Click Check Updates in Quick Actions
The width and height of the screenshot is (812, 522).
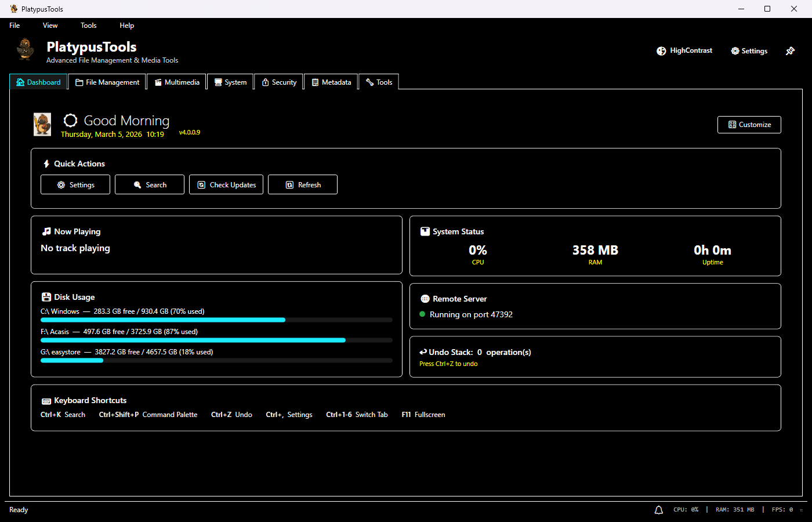(x=226, y=184)
